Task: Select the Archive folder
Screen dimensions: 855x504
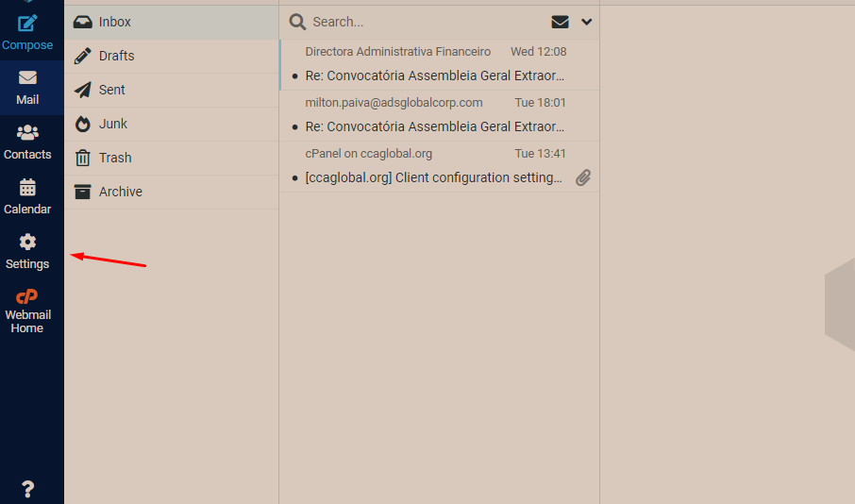Action: (172, 192)
